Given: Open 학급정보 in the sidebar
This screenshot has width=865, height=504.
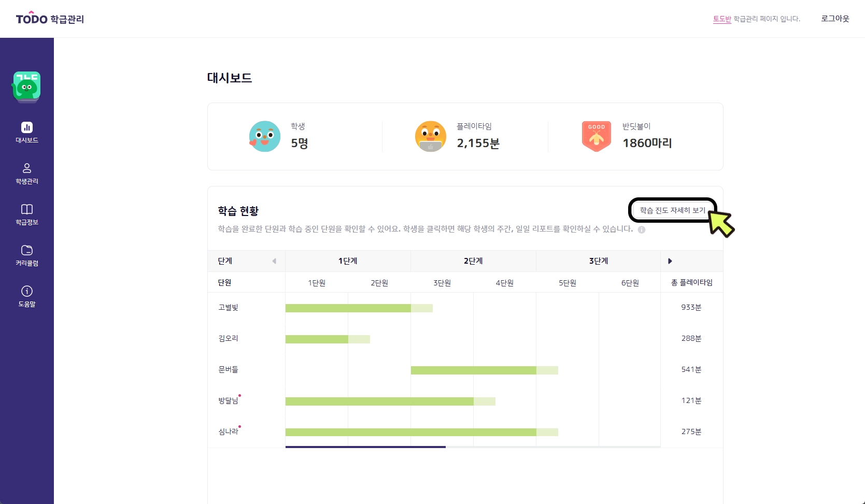Looking at the screenshot, I should point(27,214).
